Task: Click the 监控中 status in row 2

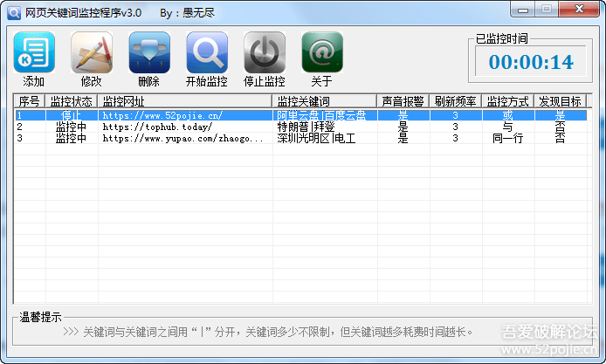Action: point(71,127)
